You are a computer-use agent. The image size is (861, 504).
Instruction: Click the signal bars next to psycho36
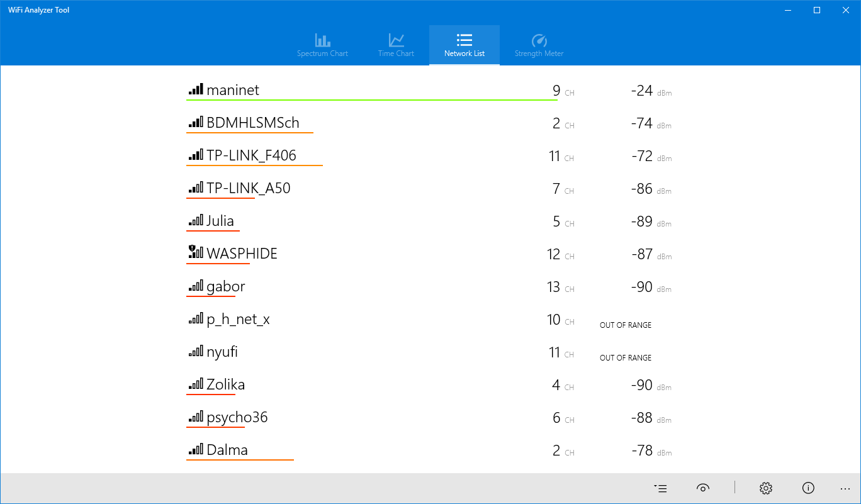coord(196,417)
